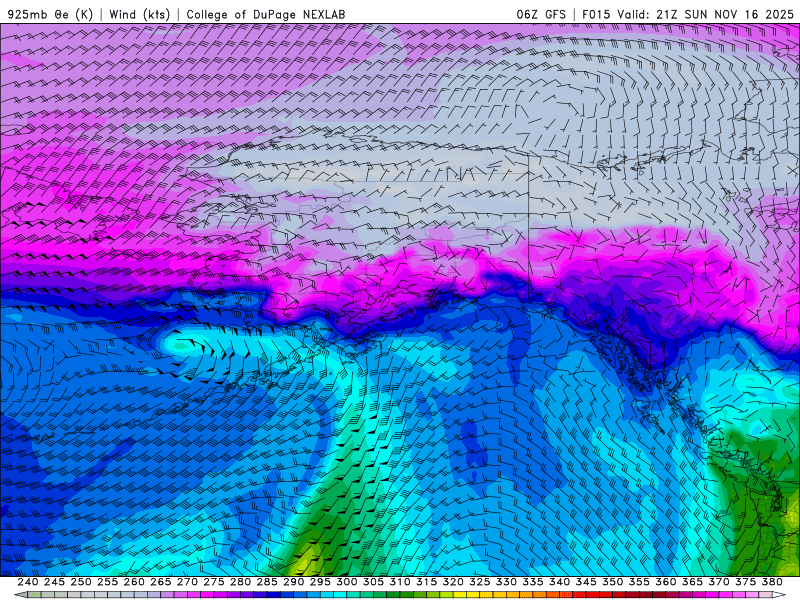This screenshot has width=800, height=600.
Task: Select the 285 legend number
Action: pos(267,582)
